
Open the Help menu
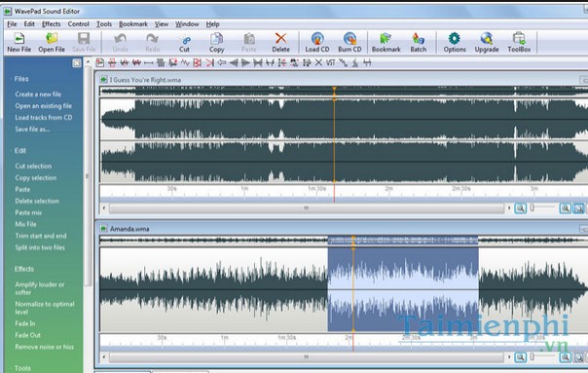212,24
